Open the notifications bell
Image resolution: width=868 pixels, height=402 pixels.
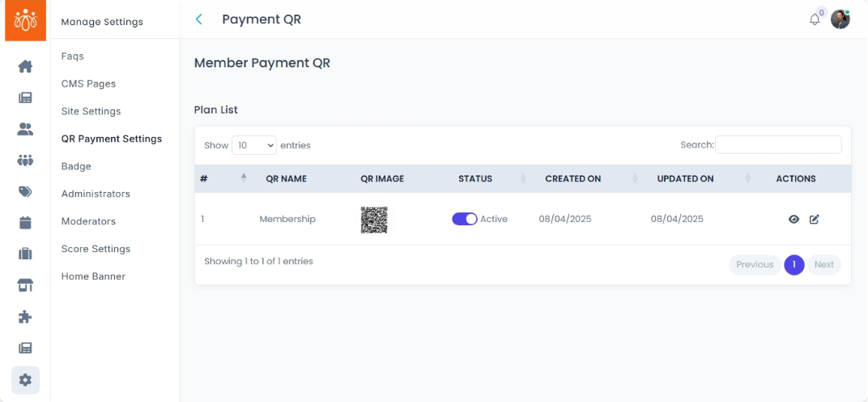coord(815,19)
